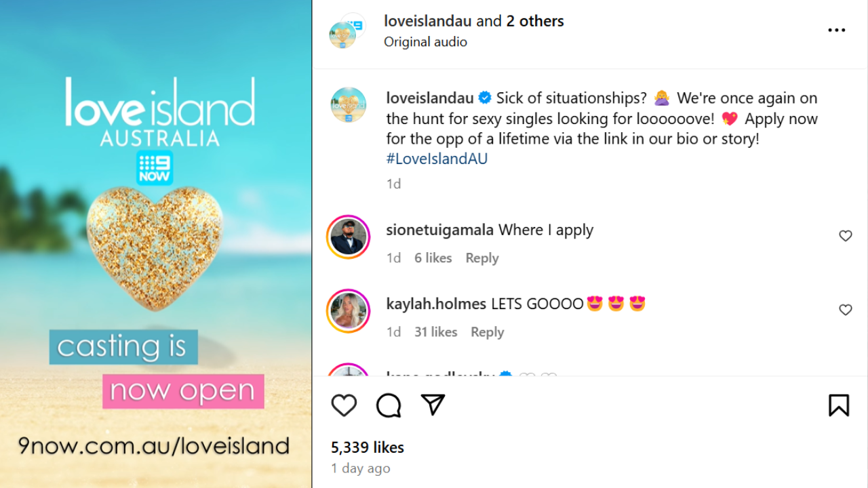
Task: Open the '31 likes' list on kaylah.holmes's comment
Action: tap(435, 332)
